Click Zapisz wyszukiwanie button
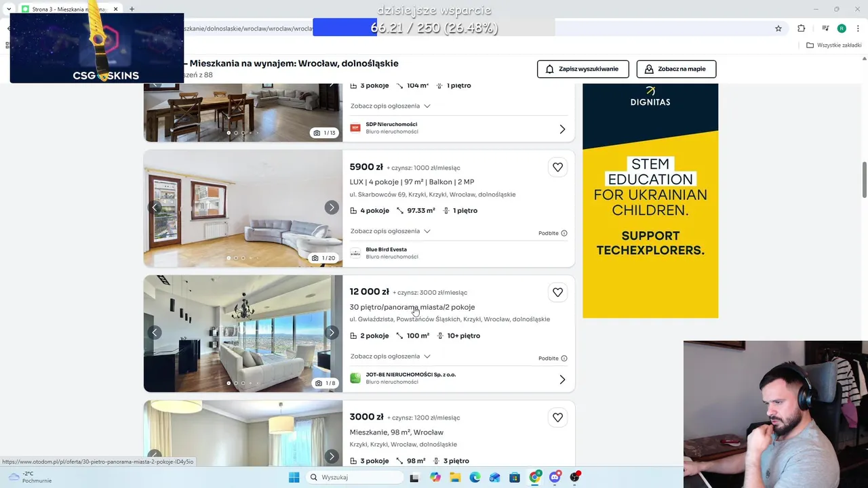868x488 pixels. pos(583,69)
